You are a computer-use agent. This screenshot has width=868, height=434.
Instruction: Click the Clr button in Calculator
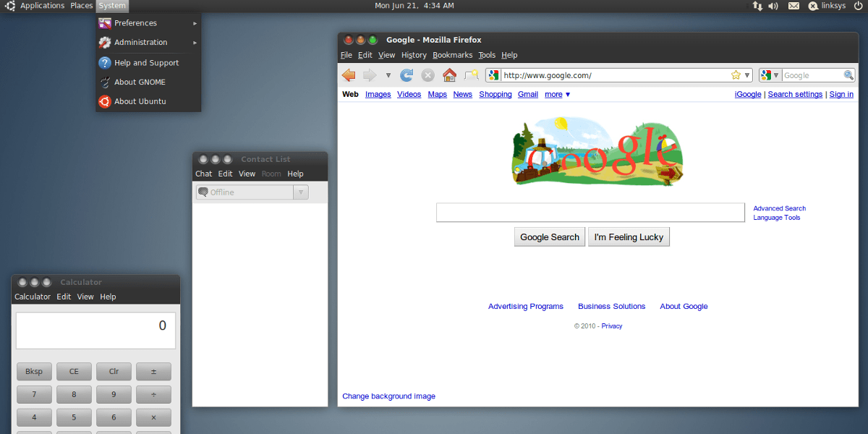114,372
